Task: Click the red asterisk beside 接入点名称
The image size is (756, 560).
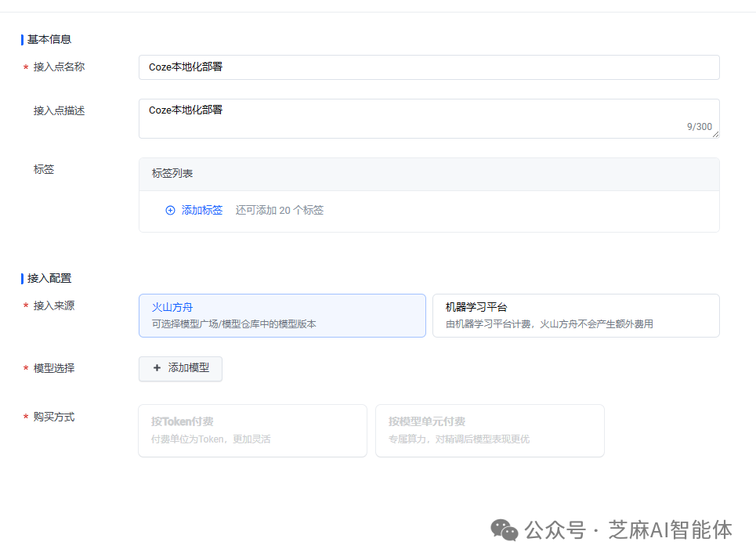Action: 25,67
